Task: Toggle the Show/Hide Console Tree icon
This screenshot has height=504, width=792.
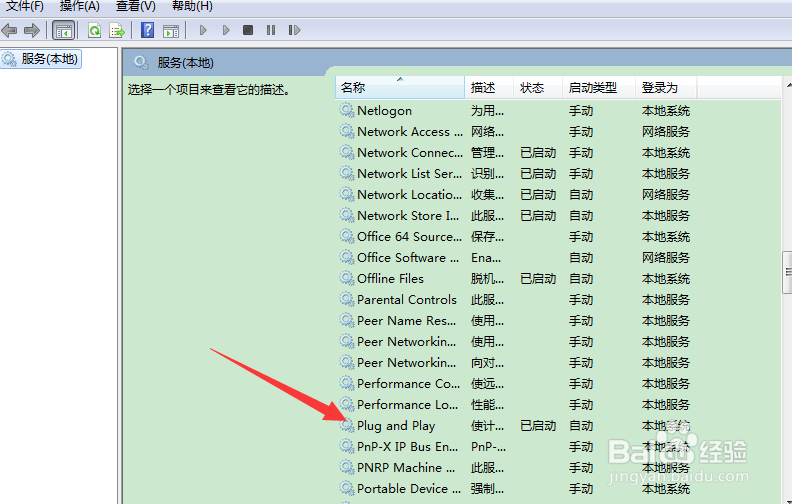Action: 64,30
